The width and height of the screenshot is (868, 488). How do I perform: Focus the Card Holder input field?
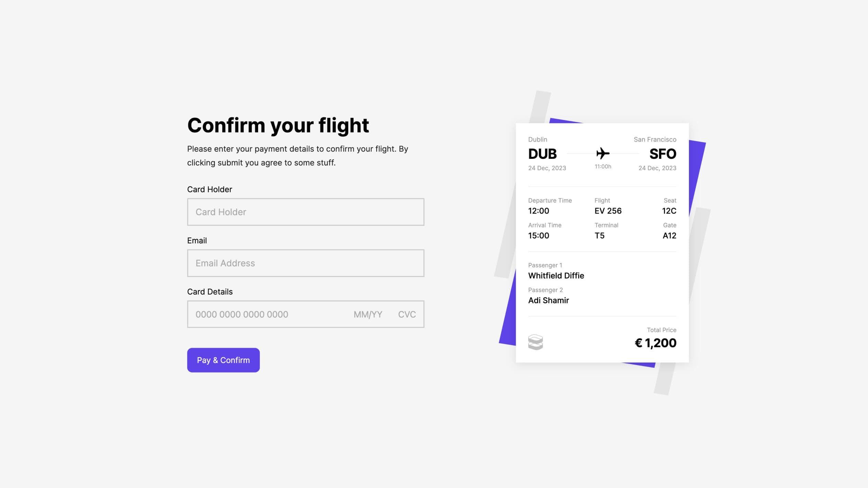(305, 212)
